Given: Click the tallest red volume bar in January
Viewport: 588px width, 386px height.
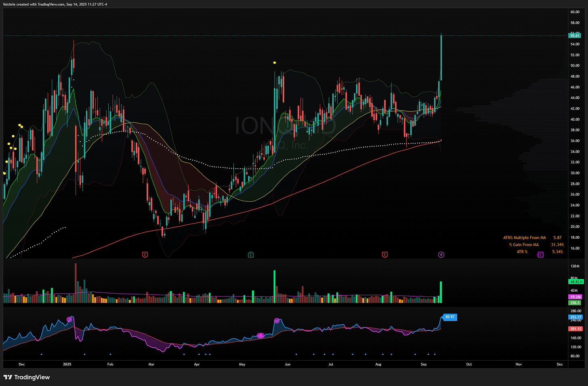Looking at the screenshot, I should [75, 283].
